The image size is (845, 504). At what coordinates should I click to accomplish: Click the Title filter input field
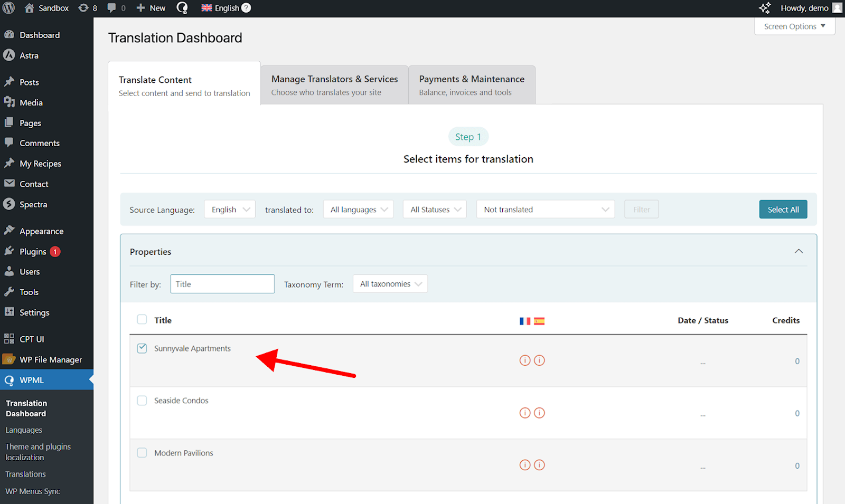[x=222, y=284]
